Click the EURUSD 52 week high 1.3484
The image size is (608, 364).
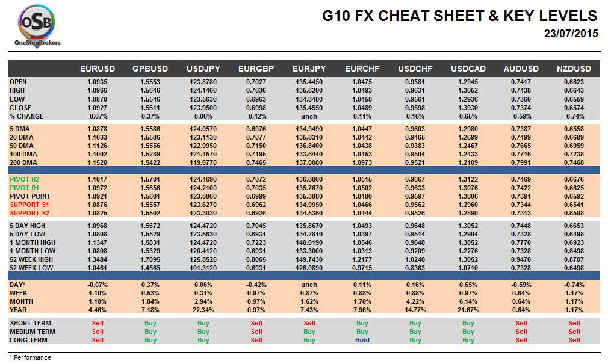(98, 259)
